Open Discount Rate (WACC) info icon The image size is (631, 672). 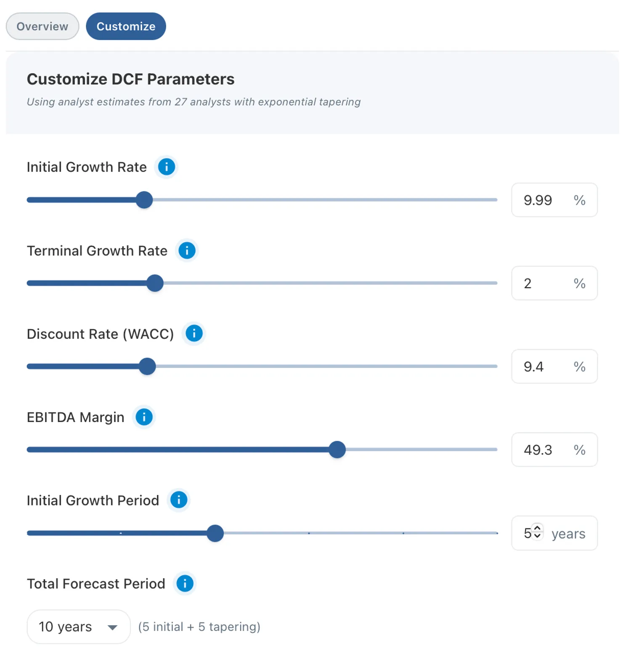(194, 334)
